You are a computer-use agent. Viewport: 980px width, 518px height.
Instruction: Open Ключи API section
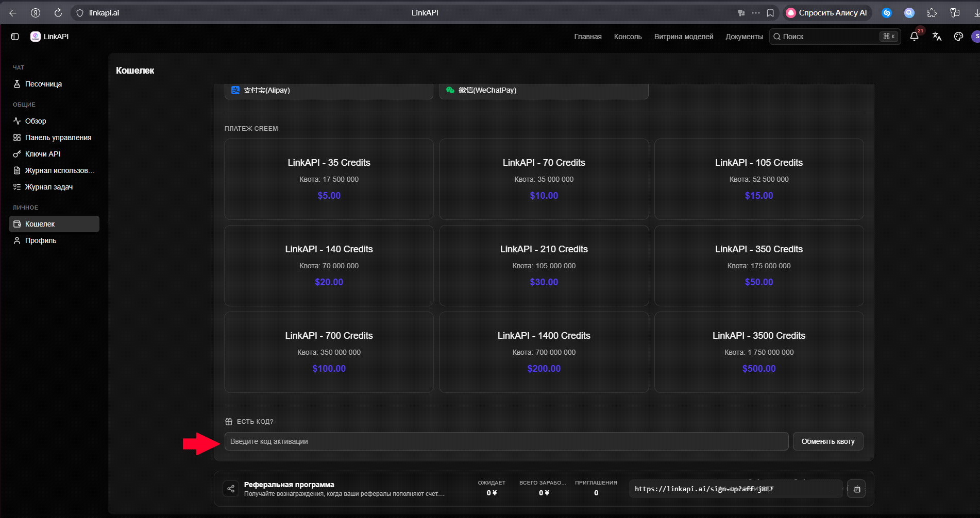click(54, 154)
